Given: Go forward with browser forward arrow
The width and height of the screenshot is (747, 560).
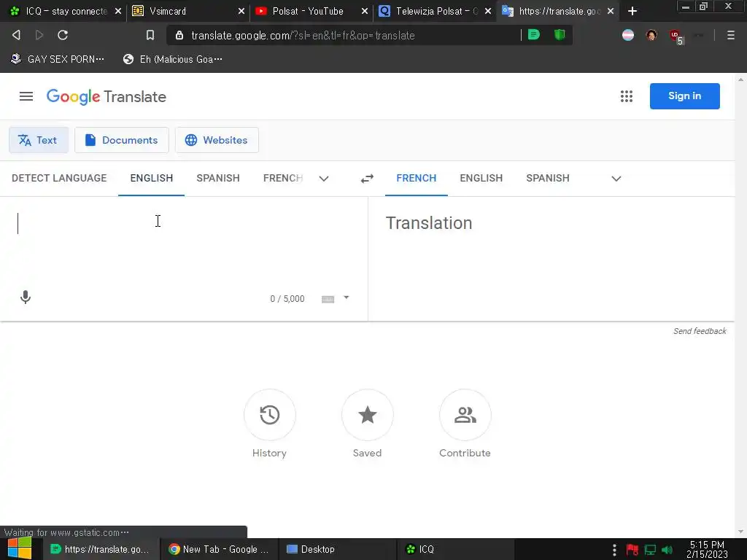Looking at the screenshot, I should click(x=39, y=35).
